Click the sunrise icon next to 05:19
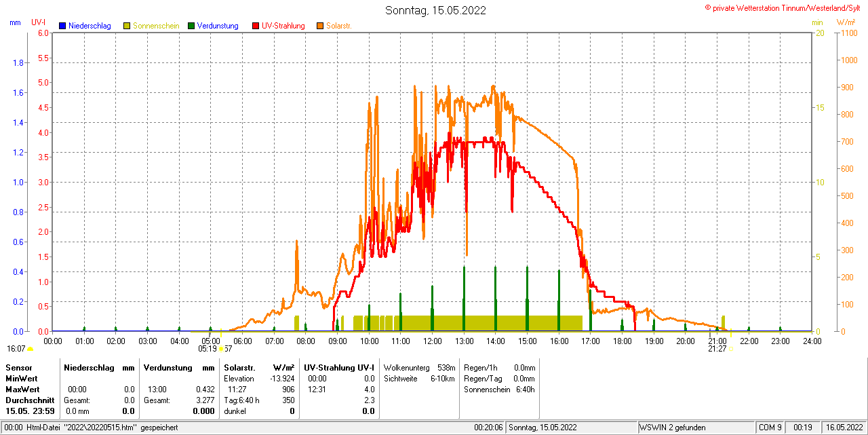Image resolution: width=868 pixels, height=435 pixels. pos(221,349)
